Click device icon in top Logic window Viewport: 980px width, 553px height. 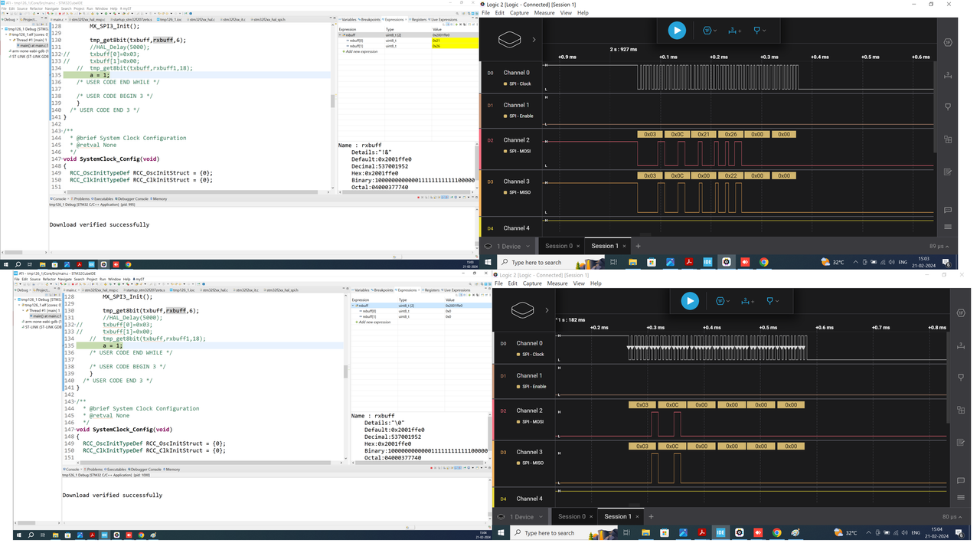(x=510, y=40)
